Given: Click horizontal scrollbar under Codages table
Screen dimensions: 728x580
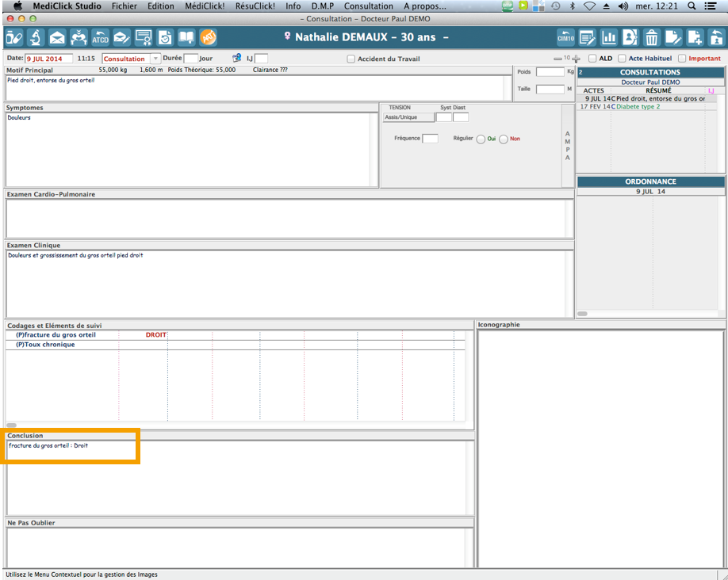Looking at the screenshot, I should point(12,425).
